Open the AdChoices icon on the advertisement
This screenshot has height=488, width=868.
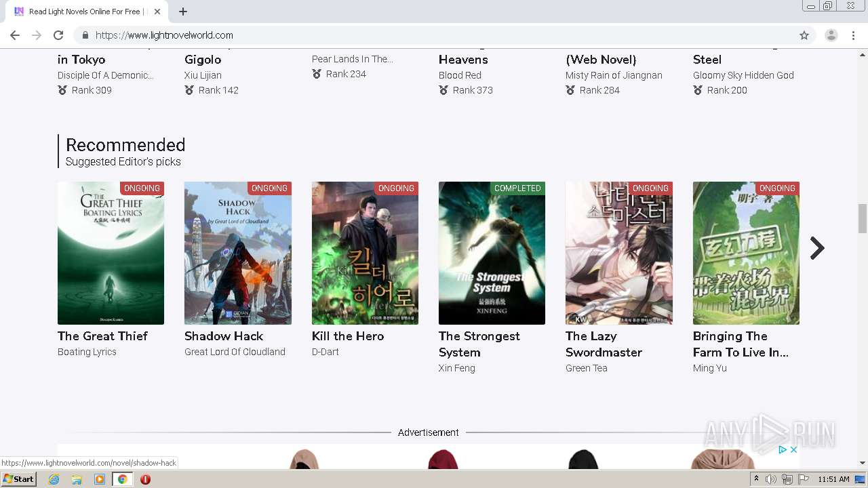click(x=782, y=449)
